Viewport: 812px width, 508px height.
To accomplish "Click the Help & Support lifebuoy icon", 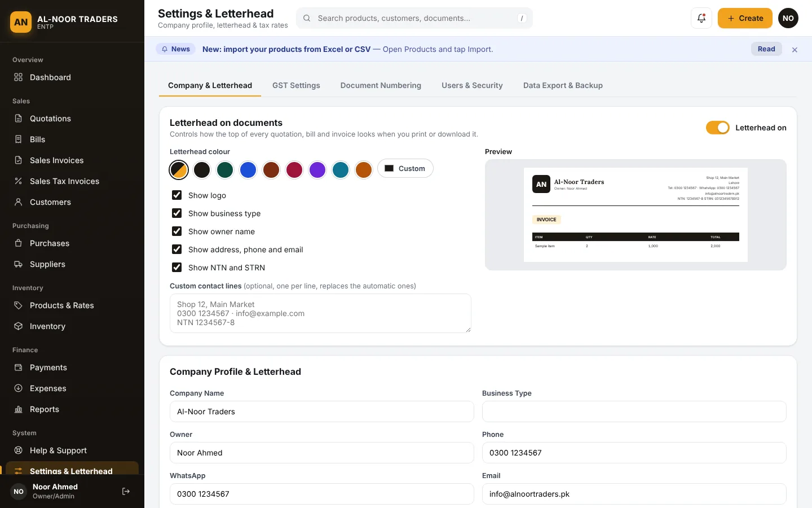I will tap(18, 450).
